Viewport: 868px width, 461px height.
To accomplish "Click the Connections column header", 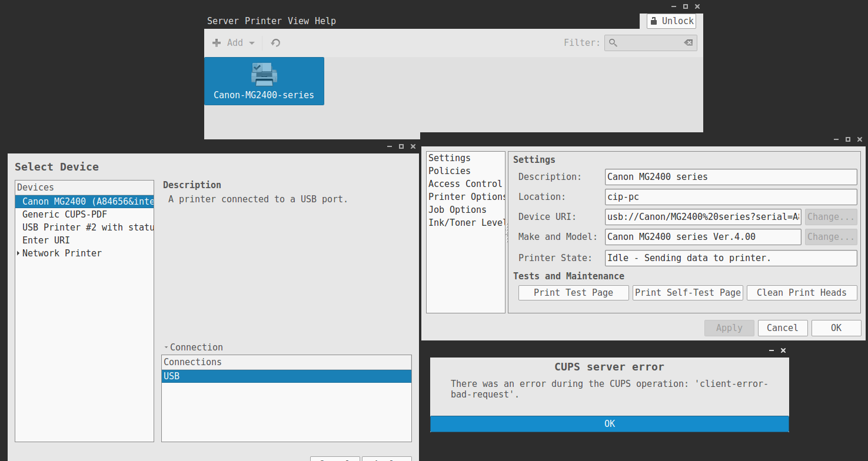I will click(287, 362).
